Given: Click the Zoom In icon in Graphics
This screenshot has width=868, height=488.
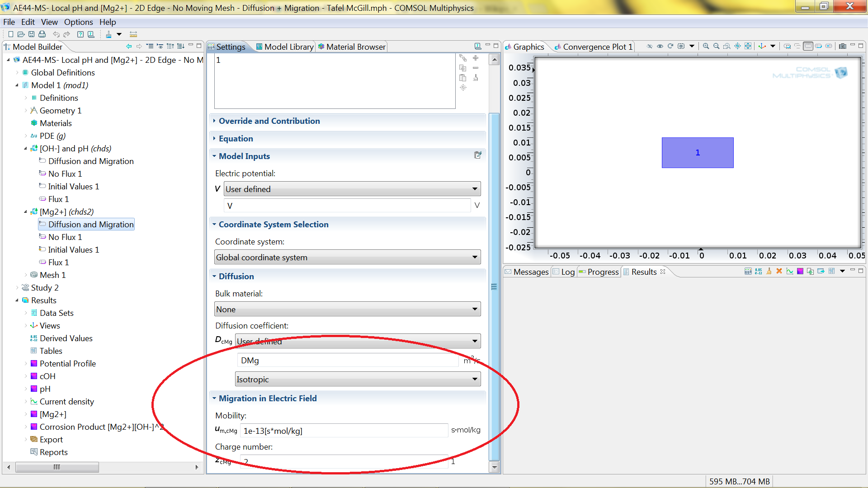Looking at the screenshot, I should [x=706, y=46].
